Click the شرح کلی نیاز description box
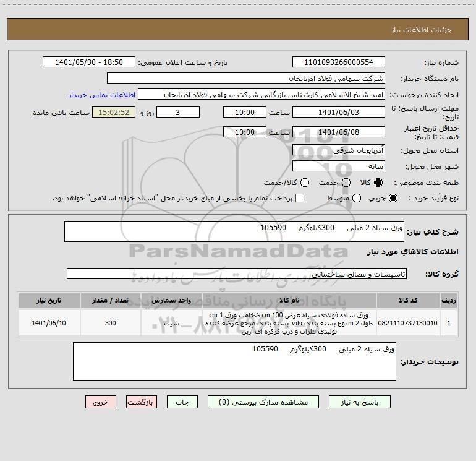 (x=234, y=231)
